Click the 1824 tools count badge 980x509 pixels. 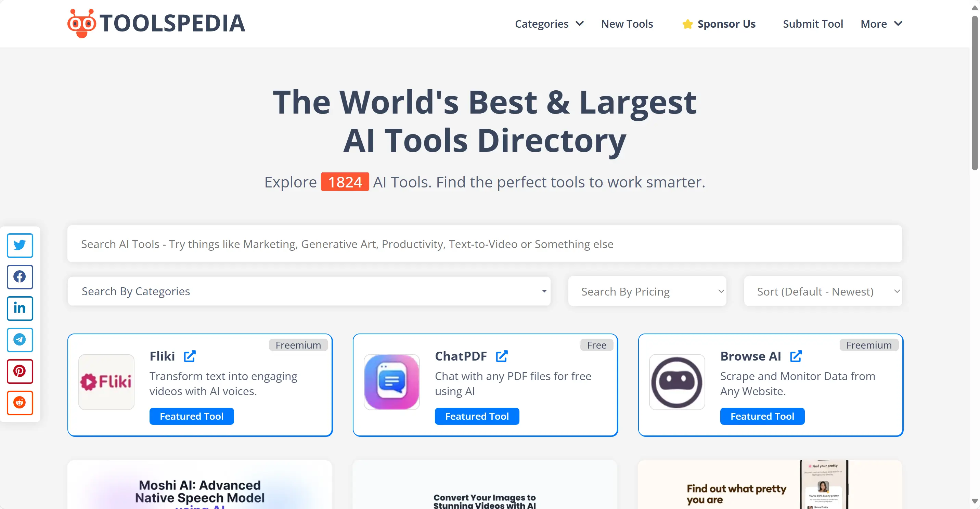click(345, 182)
